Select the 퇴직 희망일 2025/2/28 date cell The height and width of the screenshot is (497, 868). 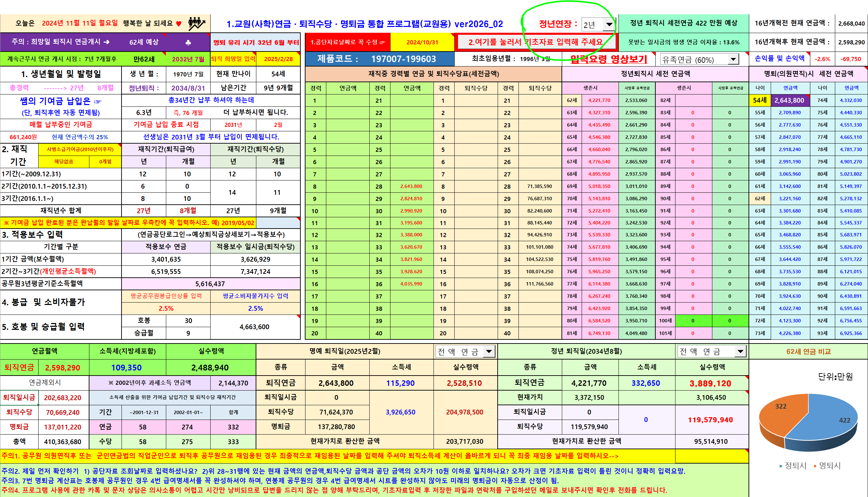point(278,59)
